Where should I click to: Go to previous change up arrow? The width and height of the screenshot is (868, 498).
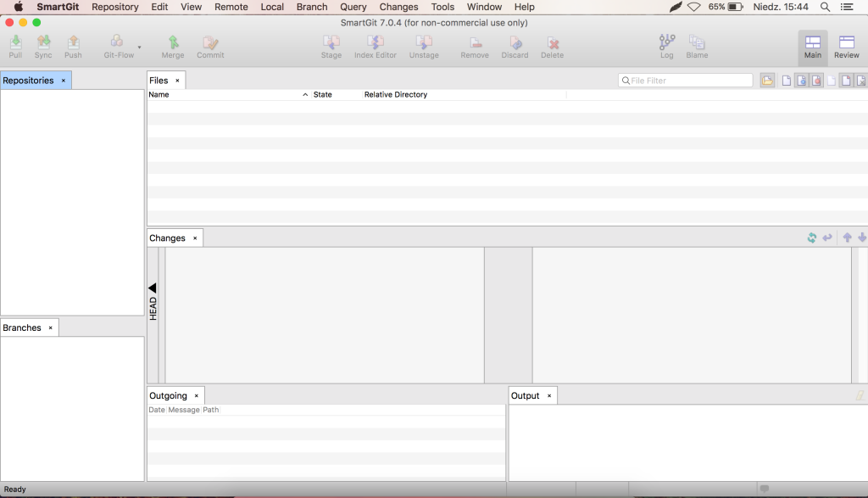point(847,238)
